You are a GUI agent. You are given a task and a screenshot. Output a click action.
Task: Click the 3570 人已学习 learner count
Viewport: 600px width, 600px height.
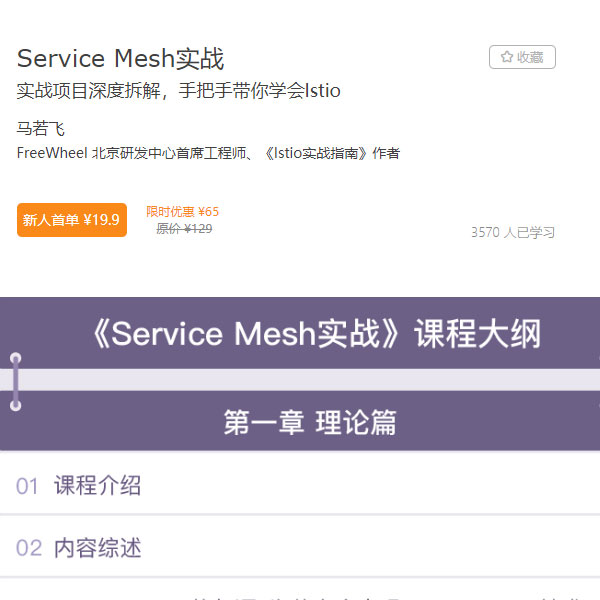pyautogui.click(x=513, y=232)
